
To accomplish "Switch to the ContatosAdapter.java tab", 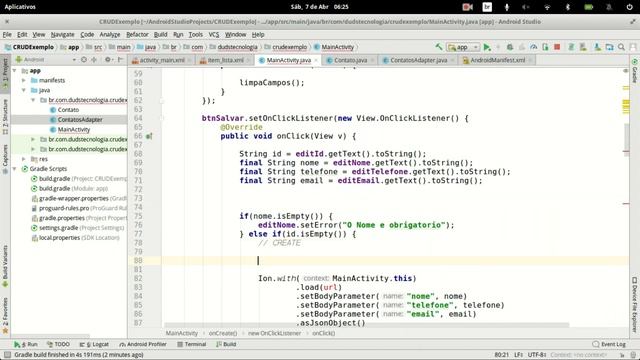I will [418, 60].
